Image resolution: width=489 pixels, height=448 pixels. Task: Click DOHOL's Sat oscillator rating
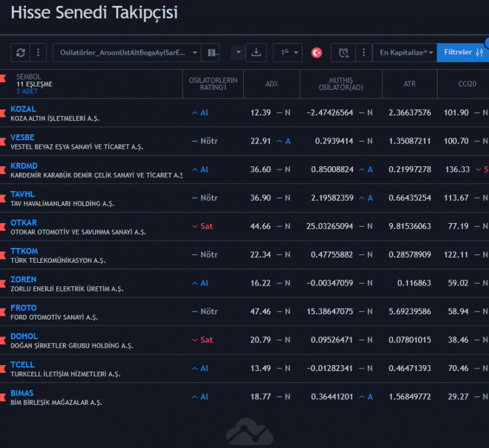[202, 340]
